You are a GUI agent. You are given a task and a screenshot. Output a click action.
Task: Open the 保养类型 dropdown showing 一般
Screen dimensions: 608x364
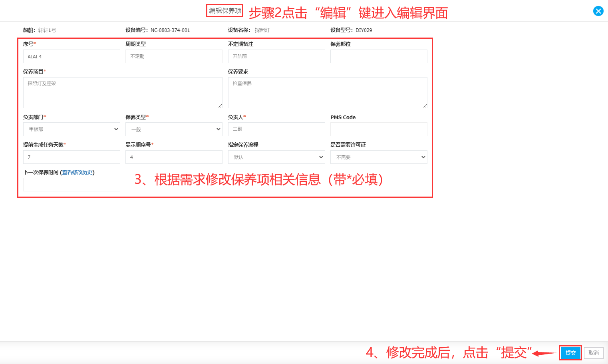click(x=174, y=129)
